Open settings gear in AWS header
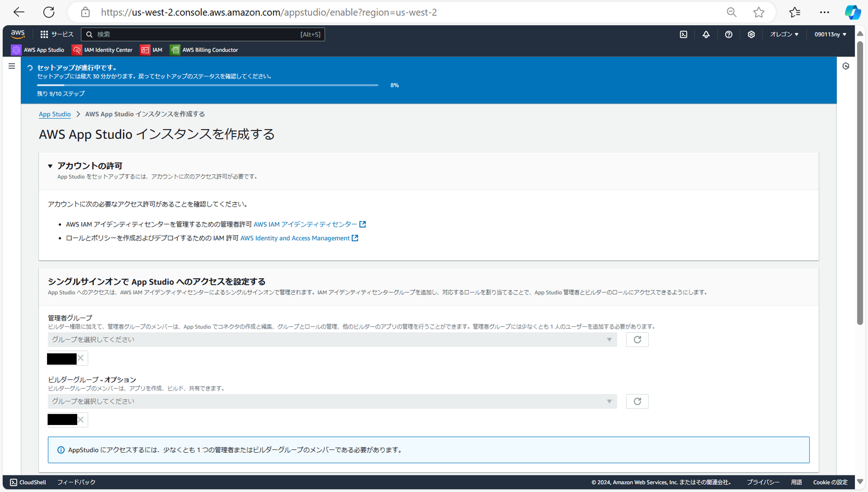 pos(751,35)
